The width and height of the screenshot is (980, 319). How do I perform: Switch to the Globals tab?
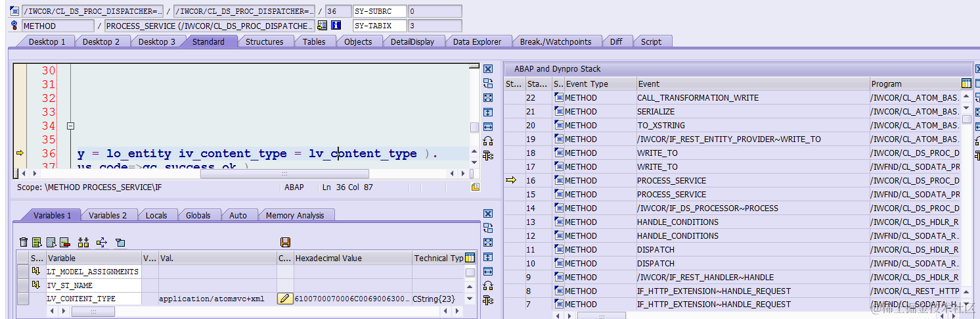tap(198, 215)
